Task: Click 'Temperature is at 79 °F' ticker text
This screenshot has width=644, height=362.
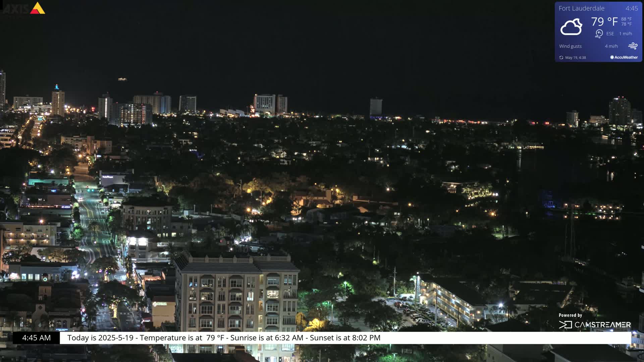Action: (x=182, y=338)
